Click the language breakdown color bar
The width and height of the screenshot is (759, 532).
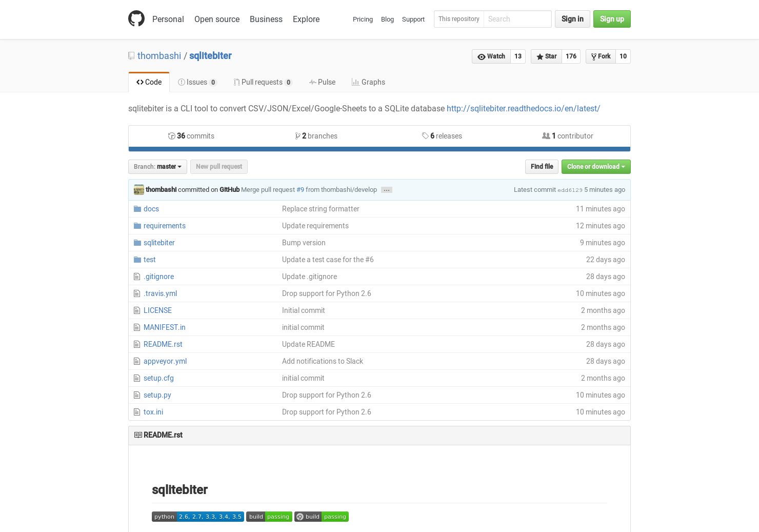[x=379, y=149]
